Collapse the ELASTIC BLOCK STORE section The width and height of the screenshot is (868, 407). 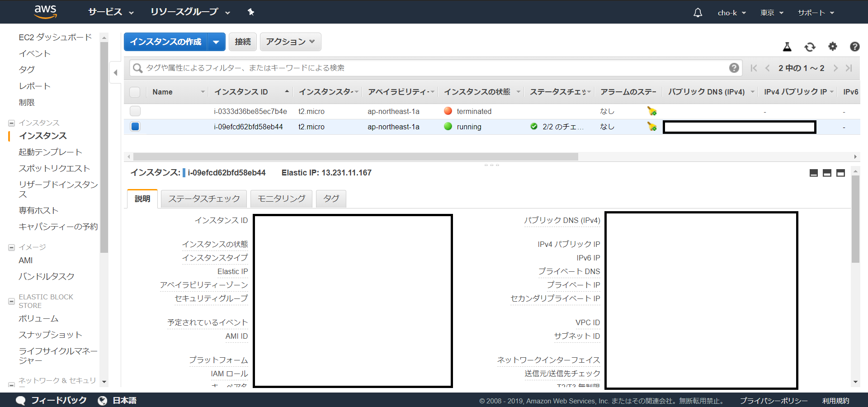[12, 301]
